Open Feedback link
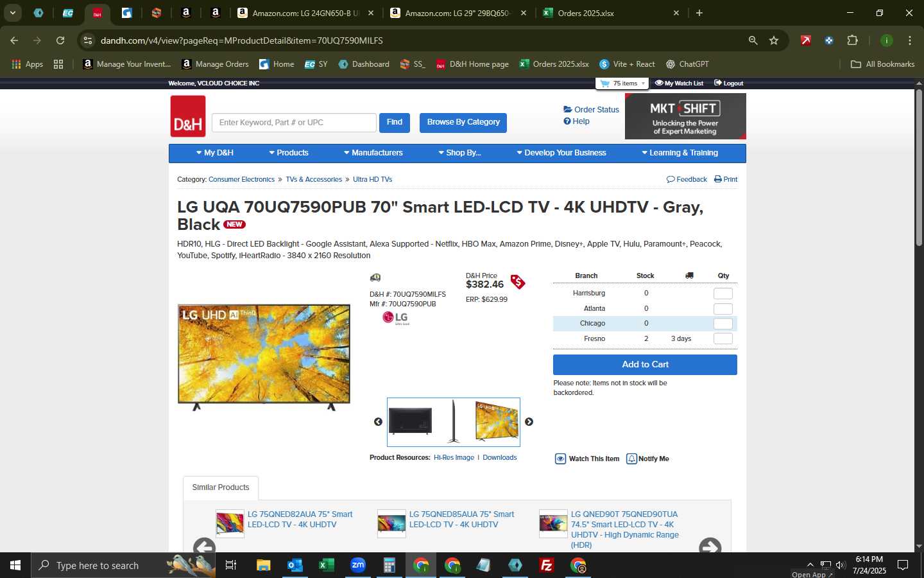This screenshot has width=924, height=578. point(687,179)
